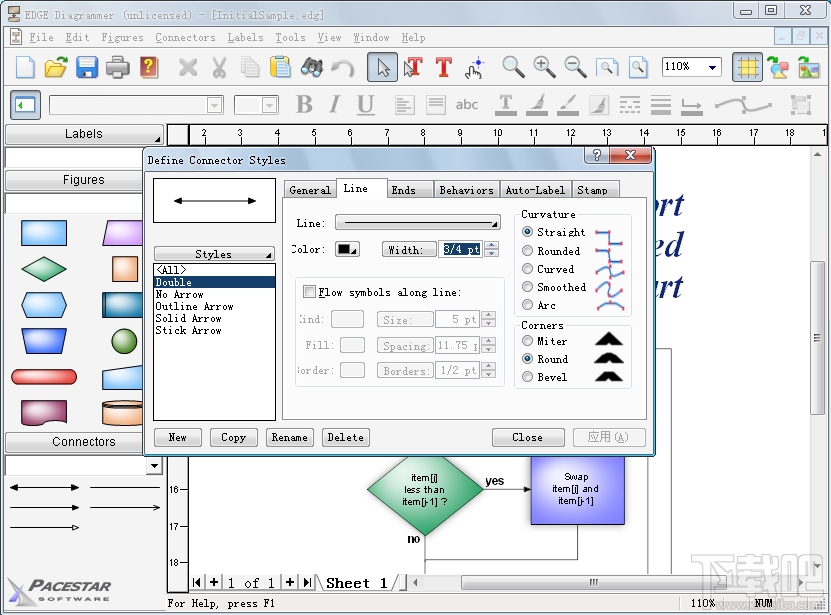The image size is (831, 615).
Task: Click the Zoom In magnifier icon
Action: pos(545,67)
